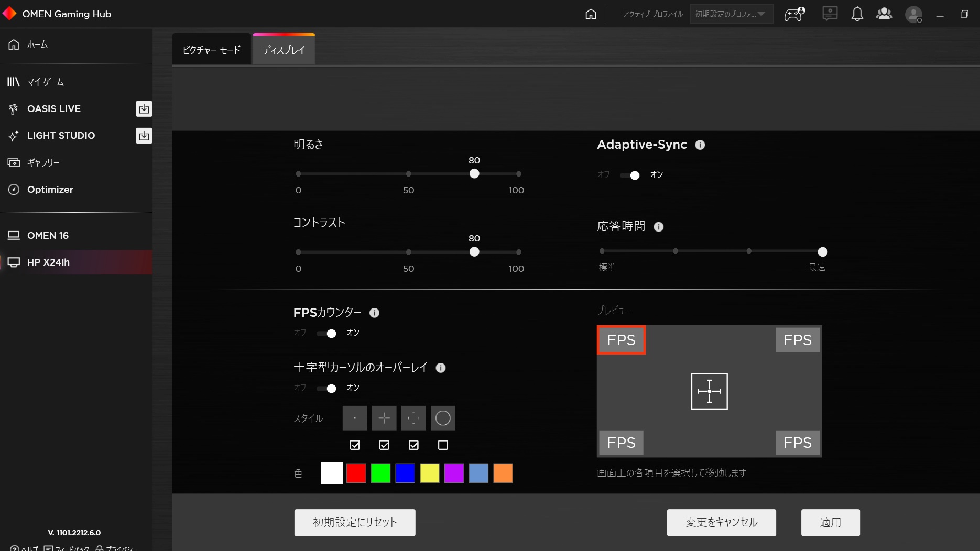Screen dimensions: 980x551
Task: Open the user account avatar
Action: (914, 14)
